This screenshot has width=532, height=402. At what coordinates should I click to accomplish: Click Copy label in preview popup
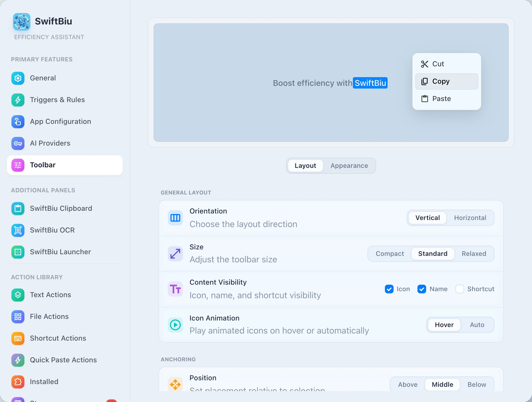pyautogui.click(x=441, y=81)
